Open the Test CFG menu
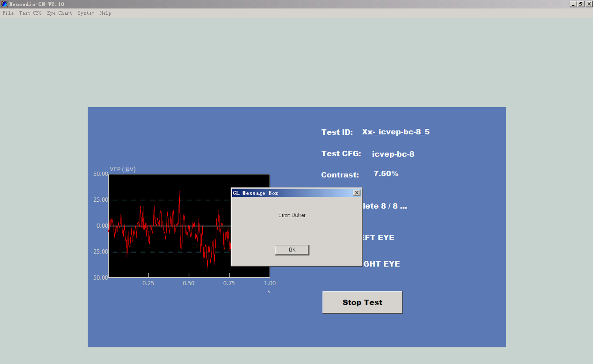The width and height of the screenshot is (593, 364). pyautogui.click(x=30, y=13)
